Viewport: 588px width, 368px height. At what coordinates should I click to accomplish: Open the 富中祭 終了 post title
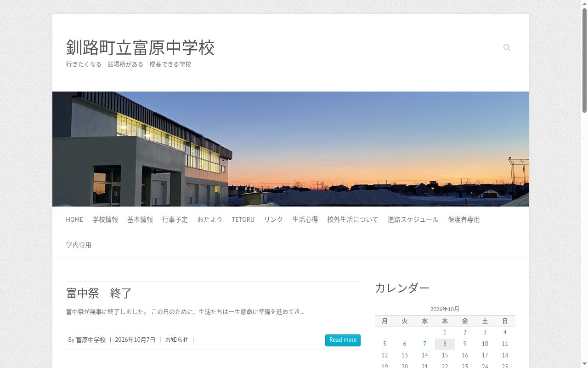[99, 293]
